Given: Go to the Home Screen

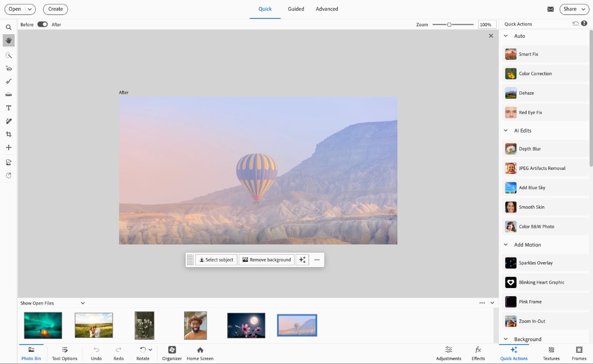Looking at the screenshot, I should tap(200, 353).
